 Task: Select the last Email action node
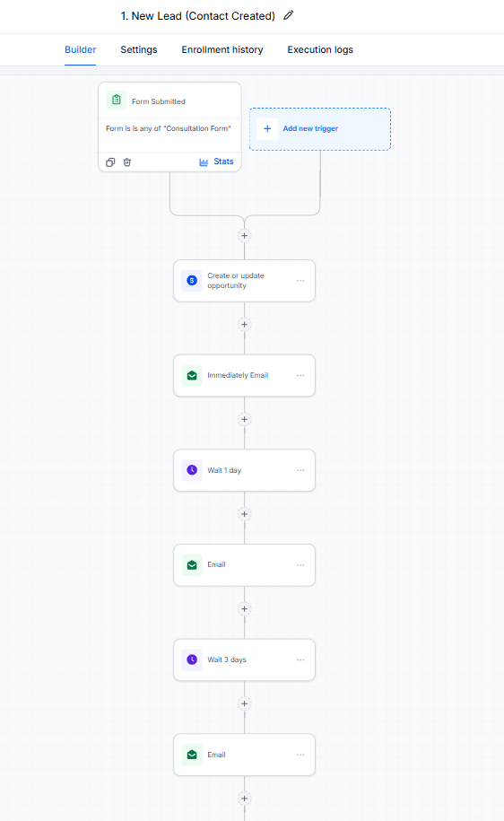click(x=245, y=755)
